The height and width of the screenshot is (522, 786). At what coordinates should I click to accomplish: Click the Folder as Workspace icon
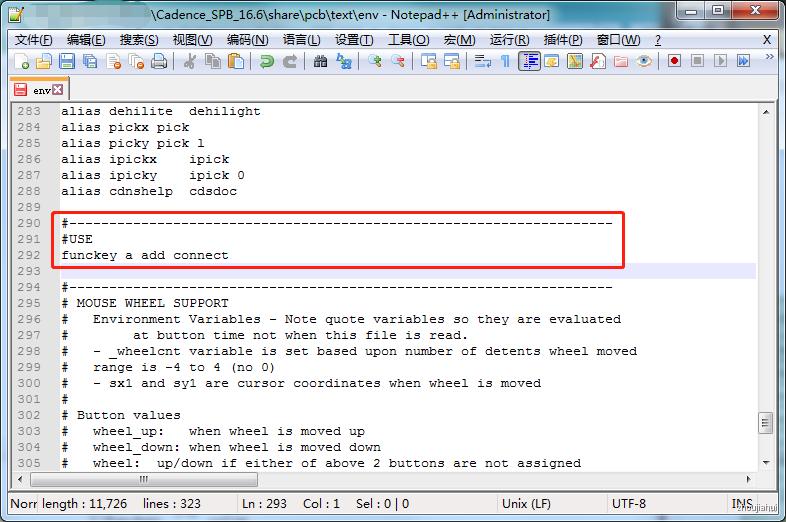point(621,61)
